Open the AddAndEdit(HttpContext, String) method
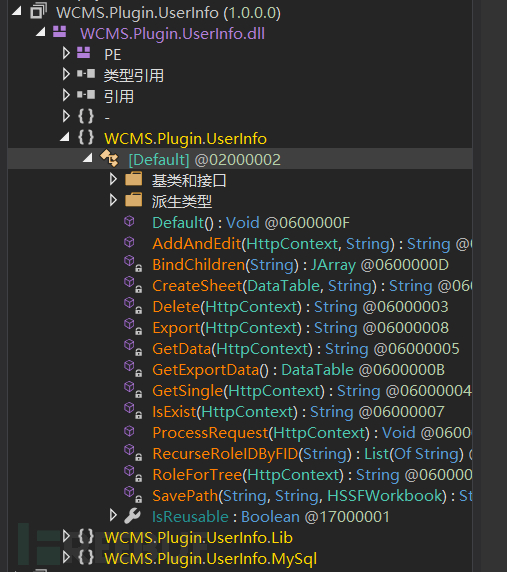 click(x=312, y=244)
